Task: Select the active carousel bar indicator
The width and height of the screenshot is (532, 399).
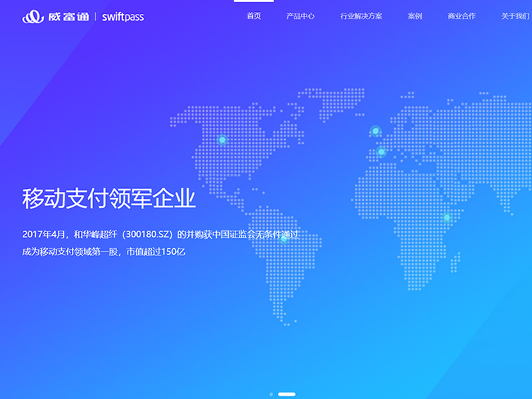Action: point(287,394)
